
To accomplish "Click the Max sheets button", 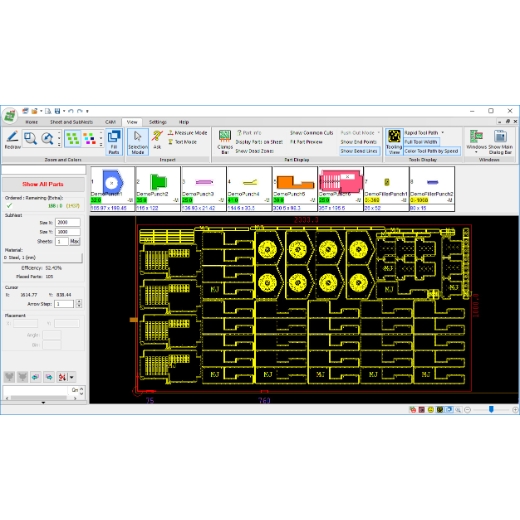I will pyautogui.click(x=75, y=241).
